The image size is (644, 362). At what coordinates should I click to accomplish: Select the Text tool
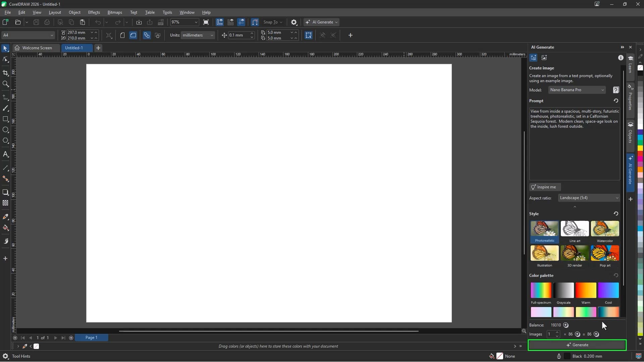pos(5,155)
